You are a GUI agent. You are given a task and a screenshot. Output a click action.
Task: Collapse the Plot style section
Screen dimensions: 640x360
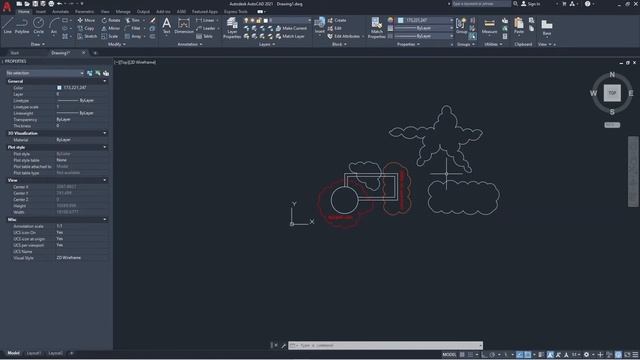[x=105, y=147]
